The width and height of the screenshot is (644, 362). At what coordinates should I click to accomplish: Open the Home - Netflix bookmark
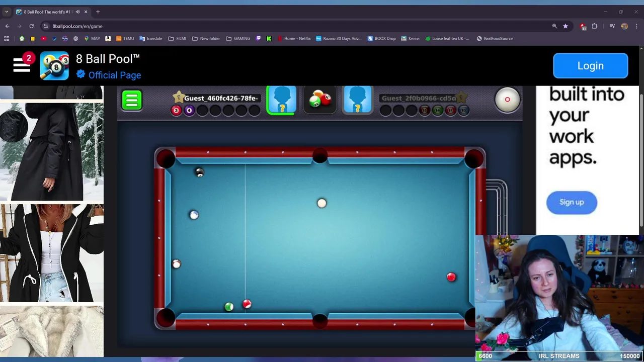(x=294, y=38)
